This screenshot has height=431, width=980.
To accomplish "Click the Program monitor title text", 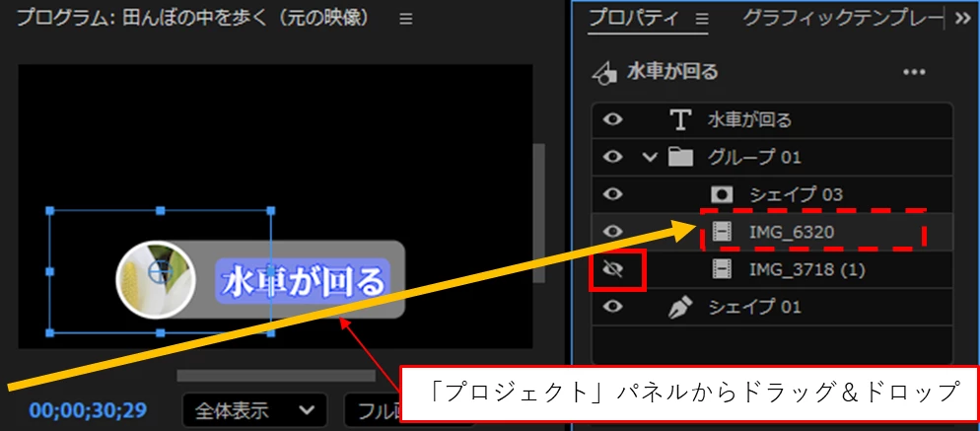I will point(192,18).
